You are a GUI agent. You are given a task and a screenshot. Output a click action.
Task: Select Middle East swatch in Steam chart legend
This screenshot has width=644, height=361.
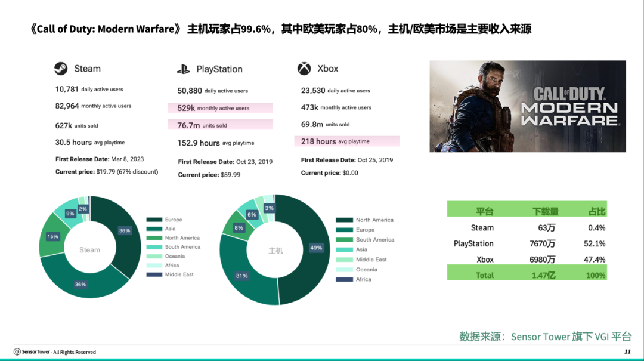tap(154, 274)
